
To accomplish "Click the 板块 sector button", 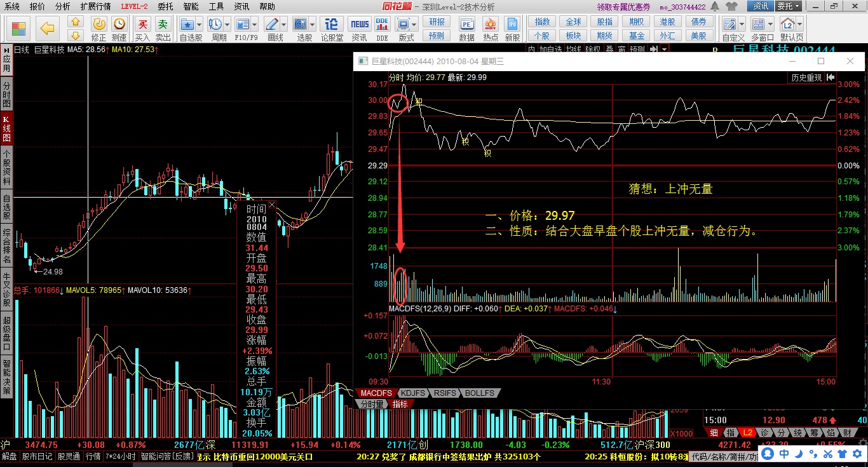I will pos(573,36).
